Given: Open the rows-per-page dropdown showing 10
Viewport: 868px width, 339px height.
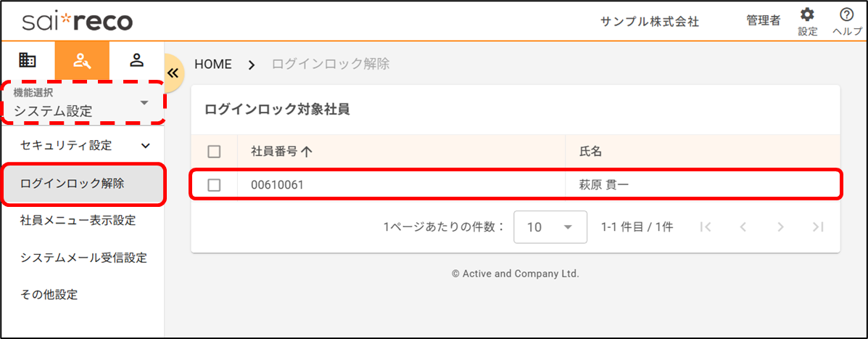Looking at the screenshot, I should pos(550,227).
